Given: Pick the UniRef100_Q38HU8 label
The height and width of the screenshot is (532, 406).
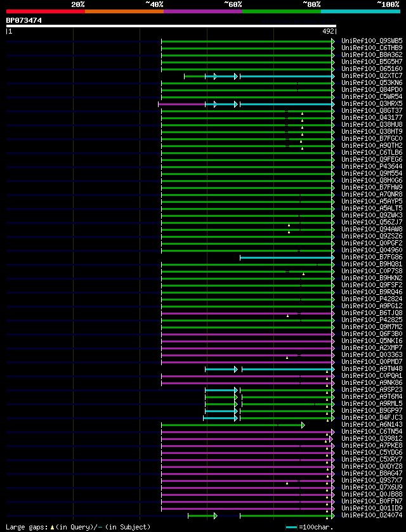Looking at the screenshot, I should tap(372, 124).
